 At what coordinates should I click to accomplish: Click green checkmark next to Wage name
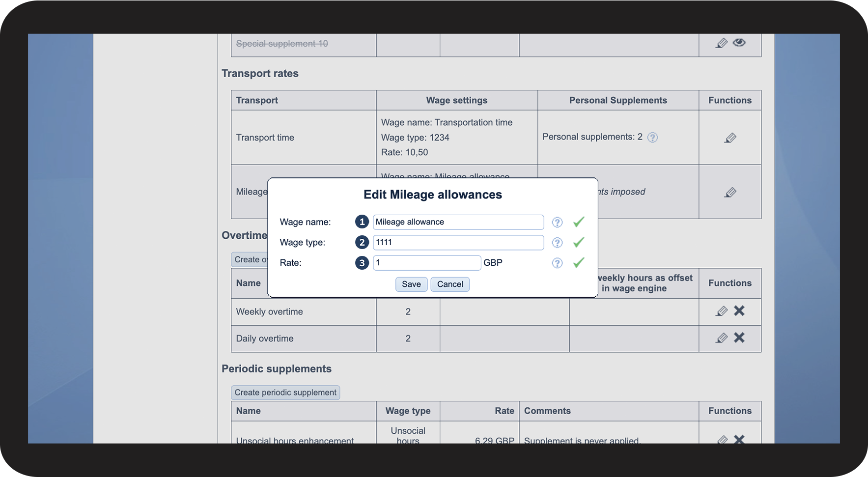click(579, 222)
